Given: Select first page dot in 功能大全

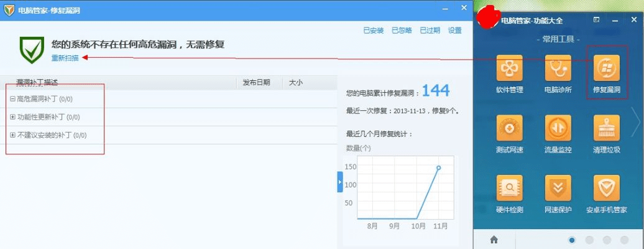Looking at the screenshot, I should (572, 240).
